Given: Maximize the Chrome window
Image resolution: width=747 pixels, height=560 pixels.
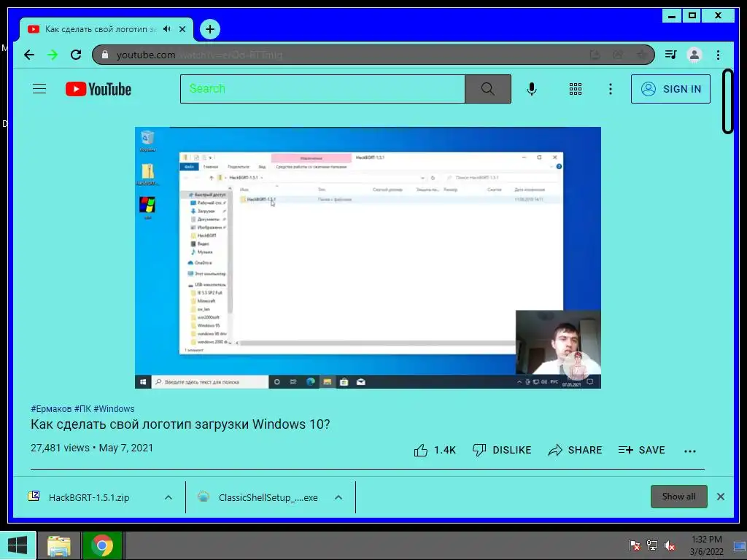Looking at the screenshot, I should pos(692,16).
